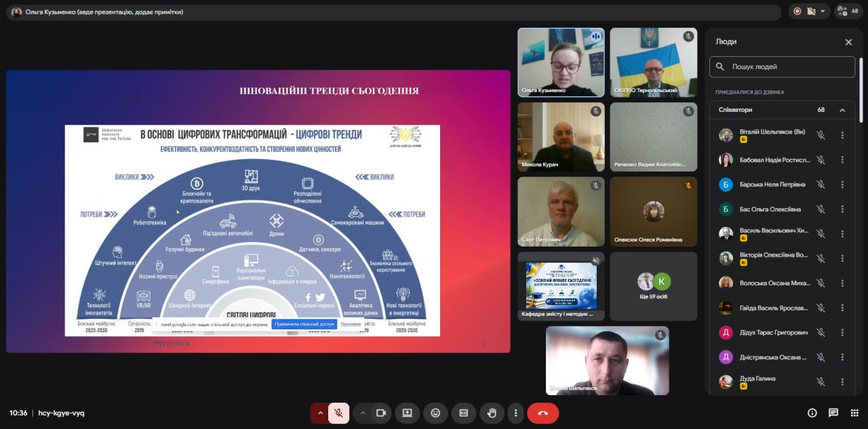Leave the call with red hang-up button
The height and width of the screenshot is (429, 868).
[542, 413]
